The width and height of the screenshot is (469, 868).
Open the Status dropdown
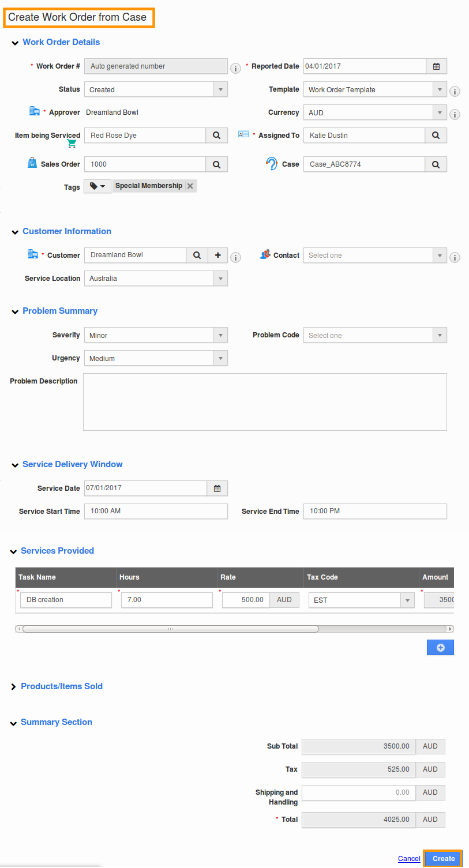220,89
